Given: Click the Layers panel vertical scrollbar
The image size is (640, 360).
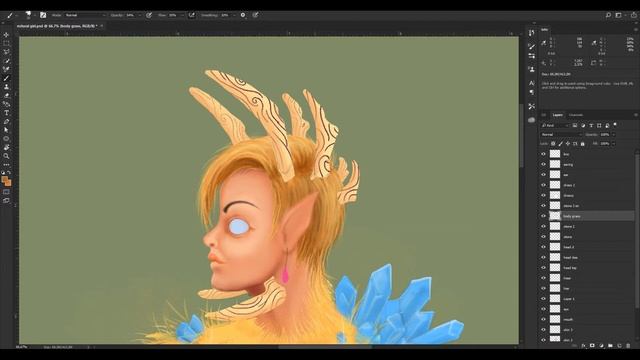Looking at the screenshot, I should pos(637,231).
